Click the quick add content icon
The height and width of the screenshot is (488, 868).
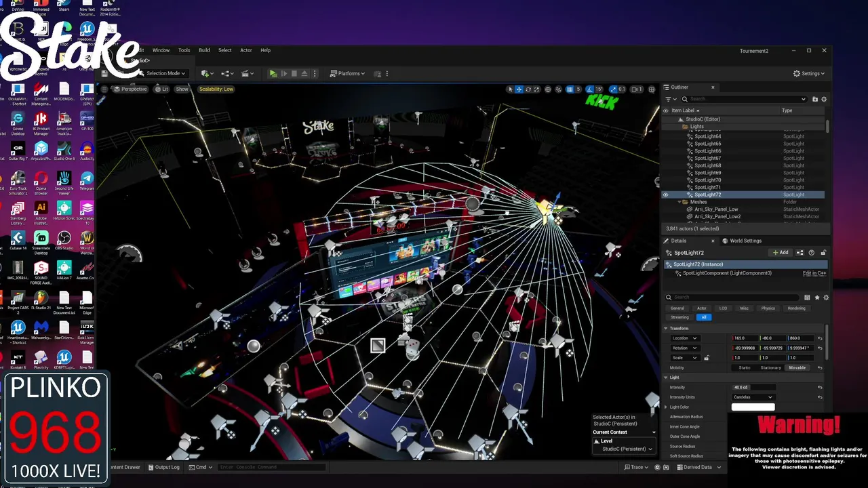206,73
